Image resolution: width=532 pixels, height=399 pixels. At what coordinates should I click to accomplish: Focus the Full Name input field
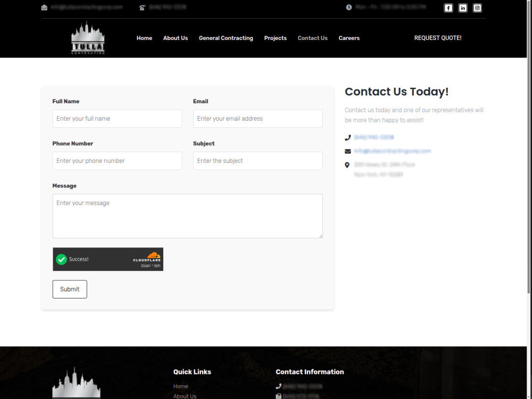[117, 119]
